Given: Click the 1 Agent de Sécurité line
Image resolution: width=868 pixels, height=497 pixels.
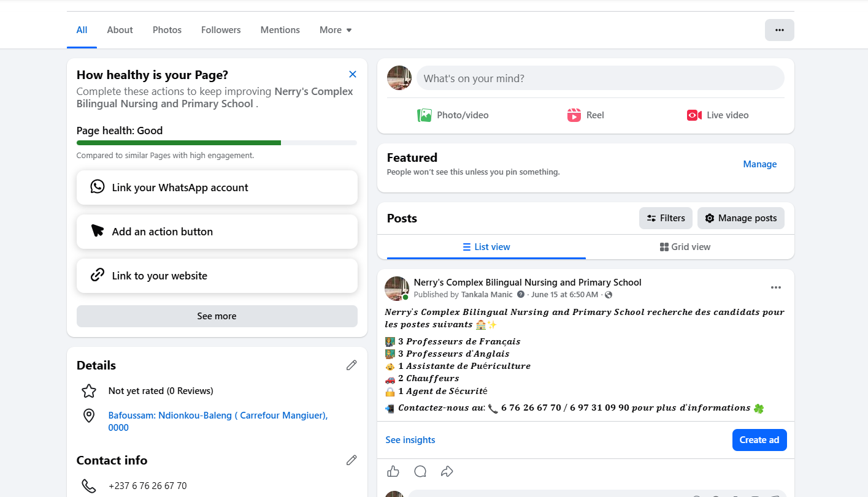Looking at the screenshot, I should (x=436, y=391).
